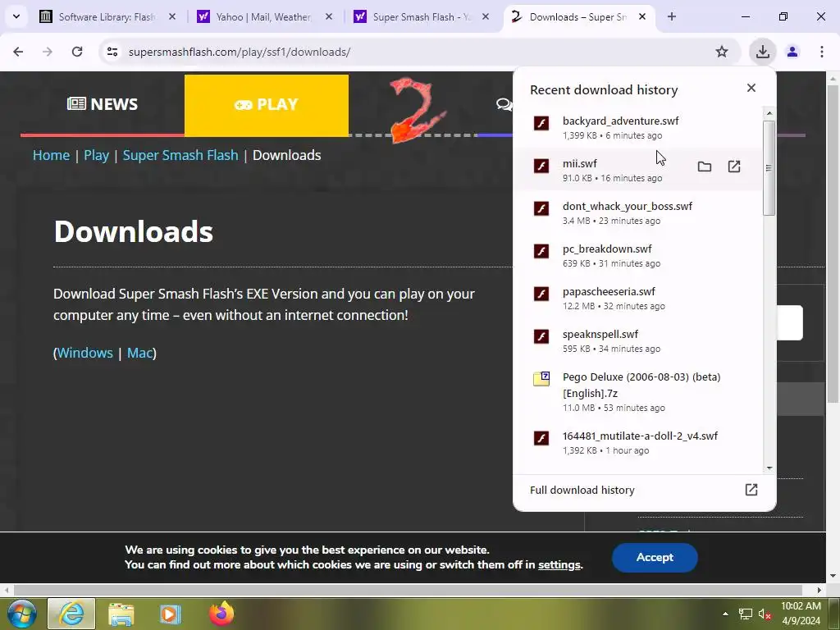Show mii.swf in folder
The image size is (840, 630).
pos(705,167)
